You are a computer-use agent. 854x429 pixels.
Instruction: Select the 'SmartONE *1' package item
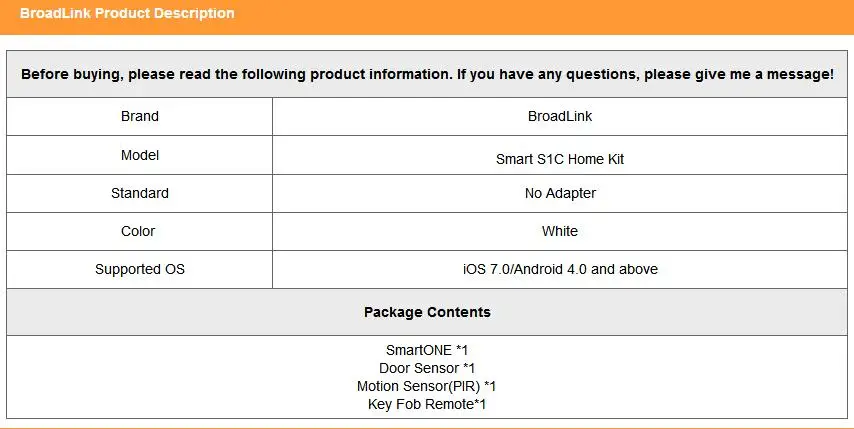(427, 350)
